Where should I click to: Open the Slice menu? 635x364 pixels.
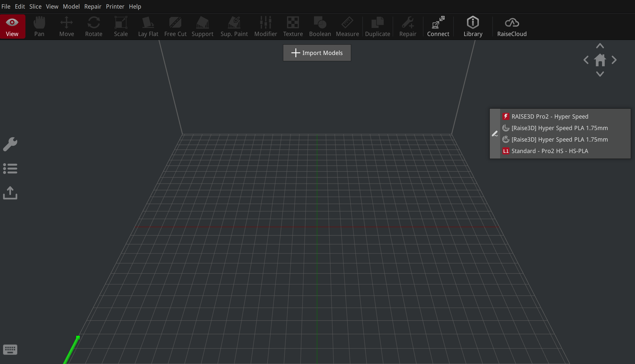pyautogui.click(x=35, y=6)
